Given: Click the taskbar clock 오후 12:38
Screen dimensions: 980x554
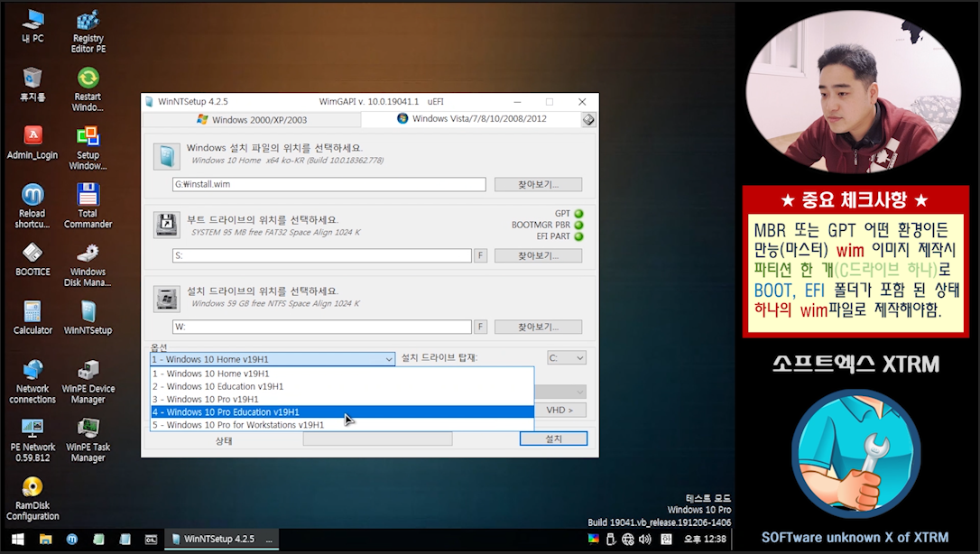Looking at the screenshot, I should [x=705, y=539].
